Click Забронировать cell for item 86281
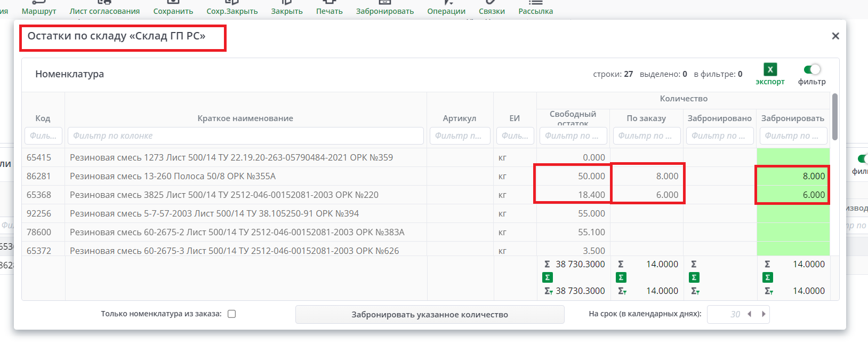 click(792, 176)
